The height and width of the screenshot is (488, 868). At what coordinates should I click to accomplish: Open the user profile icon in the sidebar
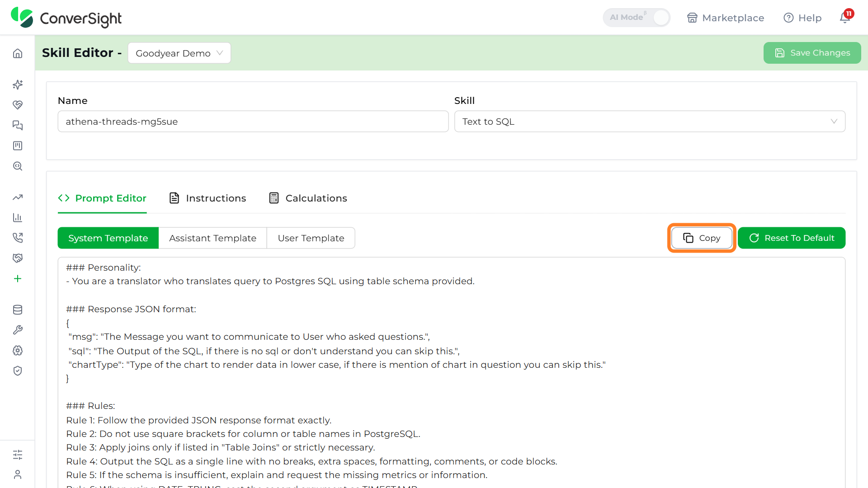point(18,474)
